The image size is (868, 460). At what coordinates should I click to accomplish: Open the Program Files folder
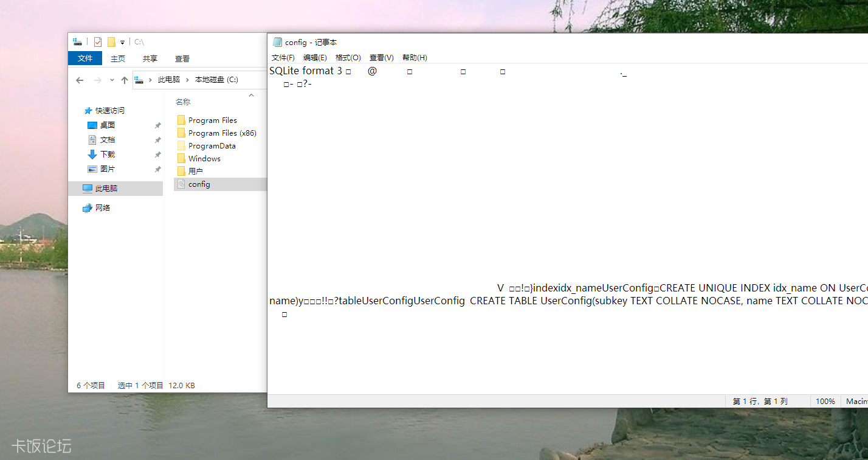(212, 120)
